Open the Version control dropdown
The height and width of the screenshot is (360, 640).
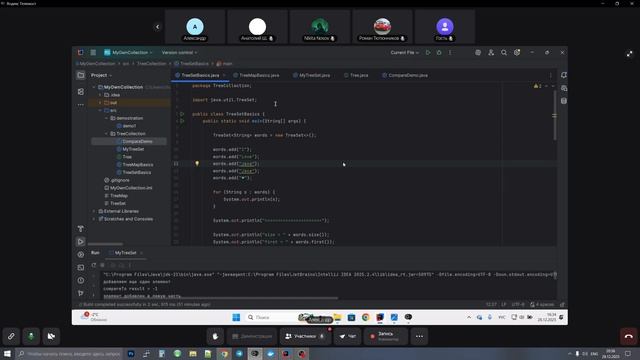tap(179, 53)
